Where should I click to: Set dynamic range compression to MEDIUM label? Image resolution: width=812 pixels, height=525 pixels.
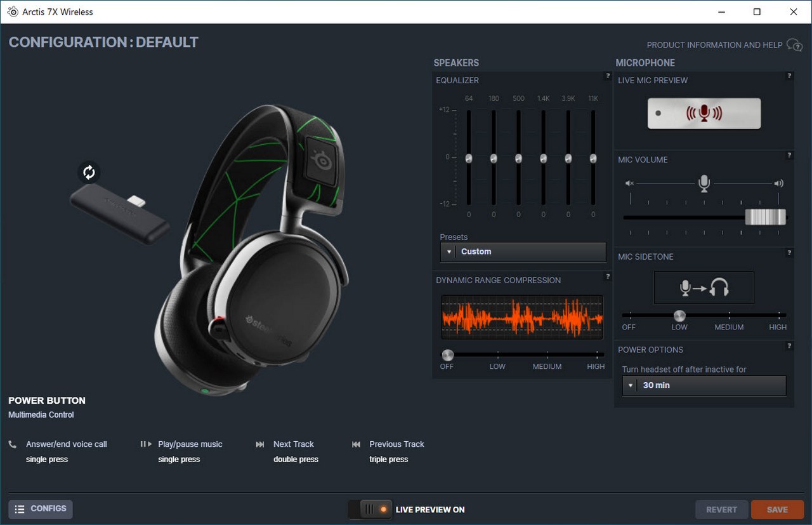547,367
